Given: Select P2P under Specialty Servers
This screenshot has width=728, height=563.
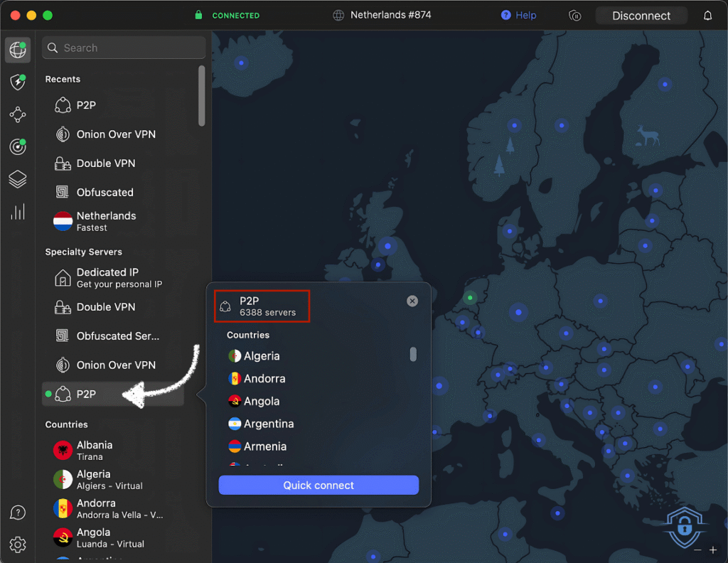Looking at the screenshot, I should point(113,394).
